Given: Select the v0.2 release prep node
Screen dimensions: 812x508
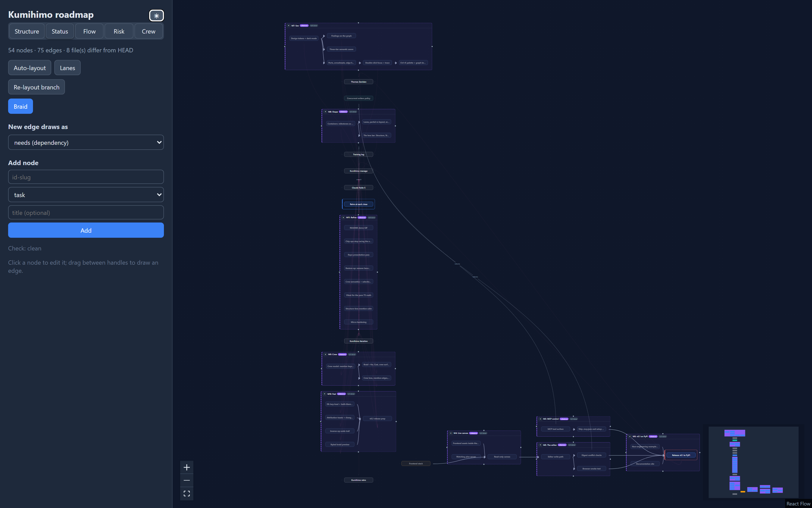Looking at the screenshot, I should point(377,419).
